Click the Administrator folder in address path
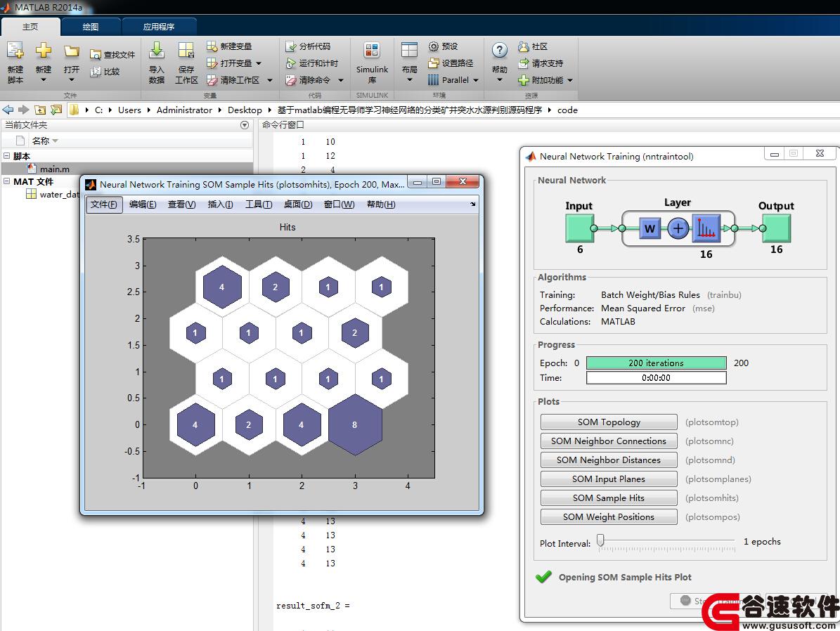Viewport: 840px width, 631px height. [x=184, y=110]
